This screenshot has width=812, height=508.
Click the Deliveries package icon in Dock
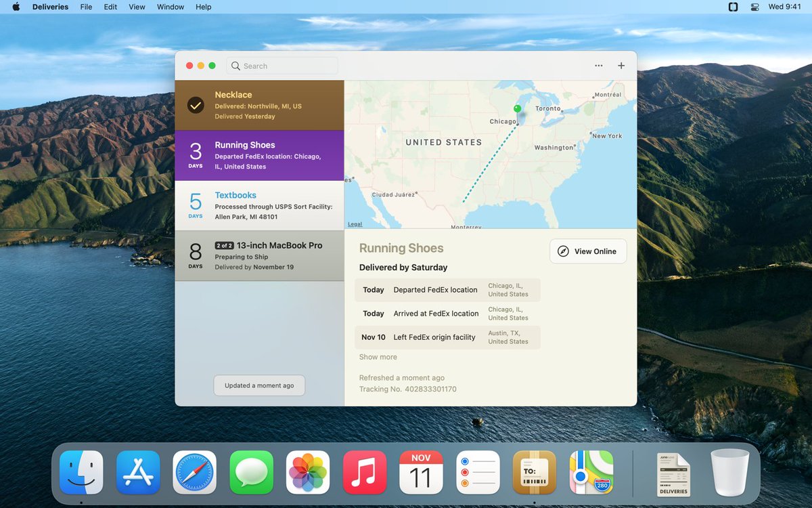[535, 472]
